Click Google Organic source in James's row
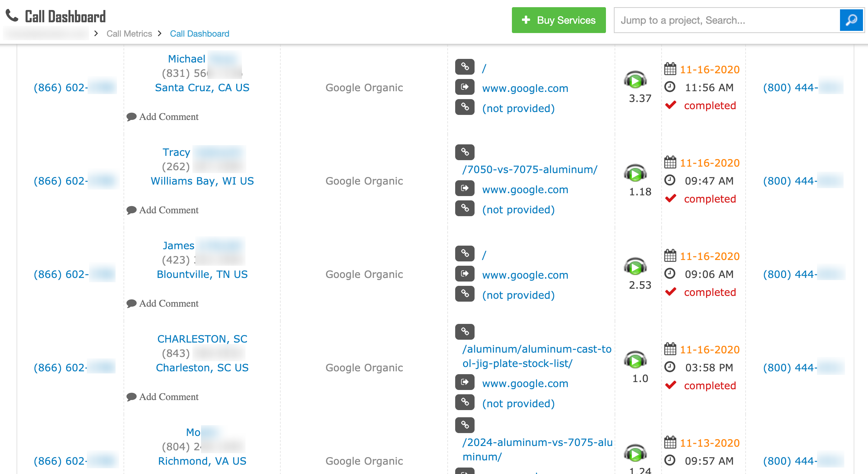The width and height of the screenshot is (868, 474). pos(364,274)
